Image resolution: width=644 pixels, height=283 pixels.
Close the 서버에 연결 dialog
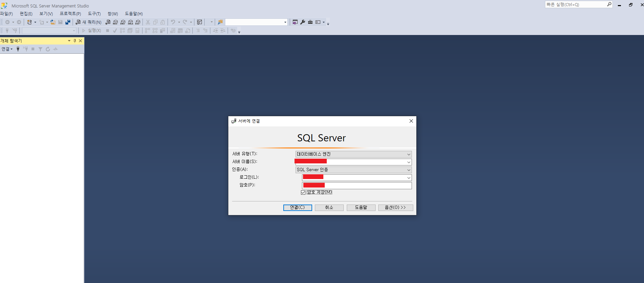tap(411, 121)
